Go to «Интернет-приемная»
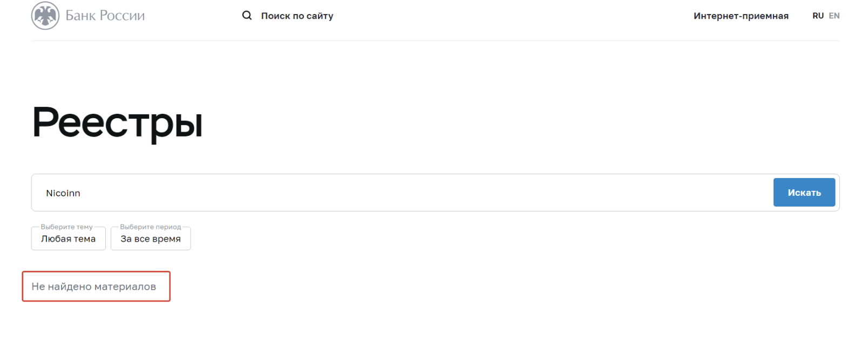 tap(741, 16)
